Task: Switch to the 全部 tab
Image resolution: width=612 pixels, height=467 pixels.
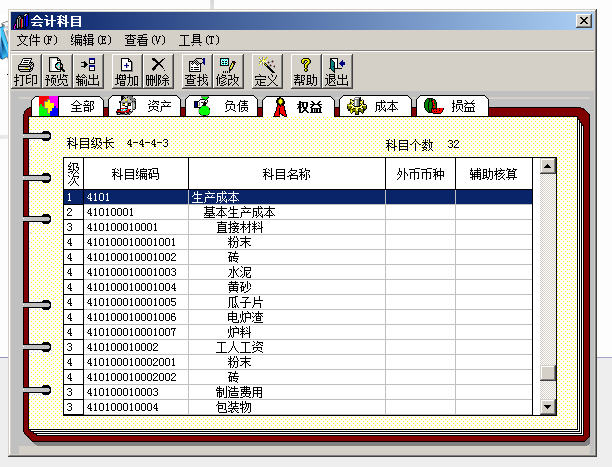Action: click(x=68, y=106)
